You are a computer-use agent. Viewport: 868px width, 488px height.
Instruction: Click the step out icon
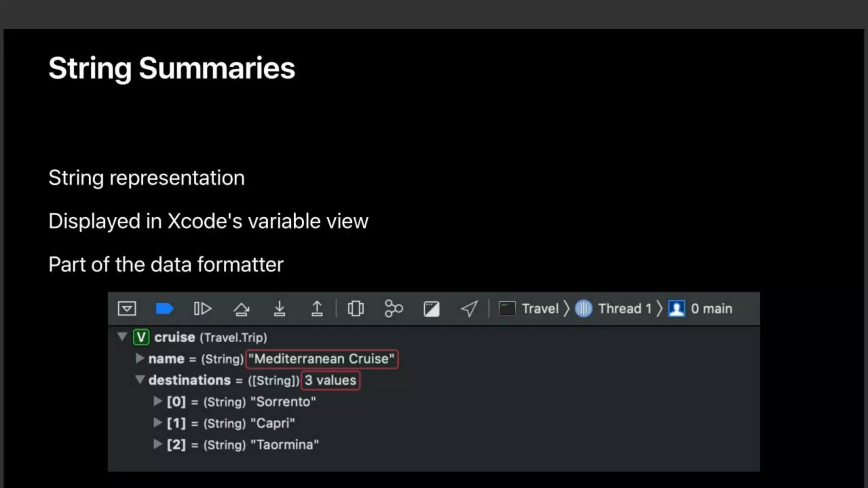click(x=317, y=308)
